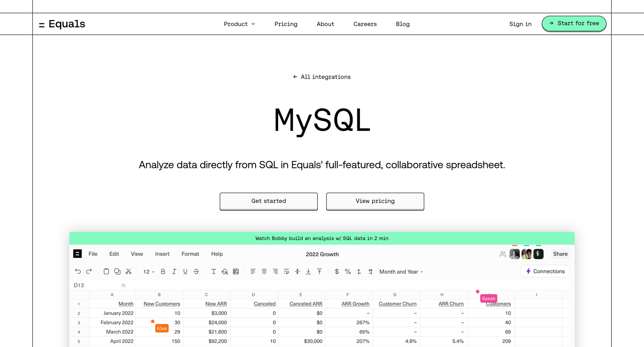
Task: Click the fill color bucket icon
Action: [225, 272]
